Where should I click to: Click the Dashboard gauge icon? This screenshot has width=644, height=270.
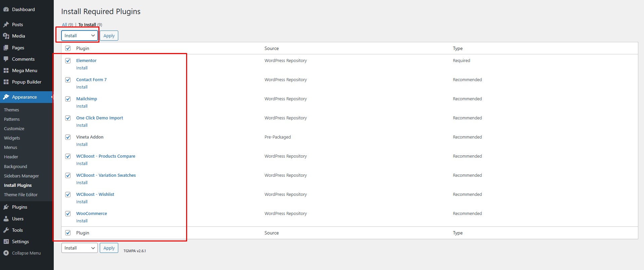[x=6, y=9]
